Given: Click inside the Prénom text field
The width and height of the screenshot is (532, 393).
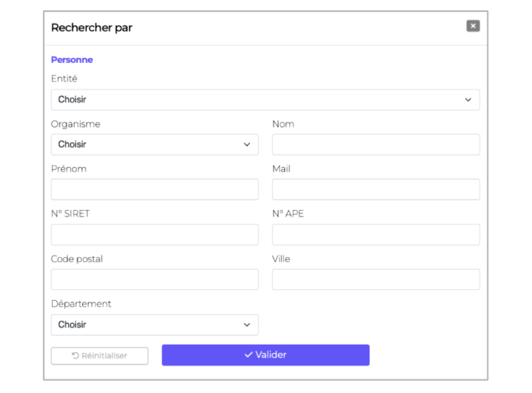Looking at the screenshot, I should pos(155,189).
